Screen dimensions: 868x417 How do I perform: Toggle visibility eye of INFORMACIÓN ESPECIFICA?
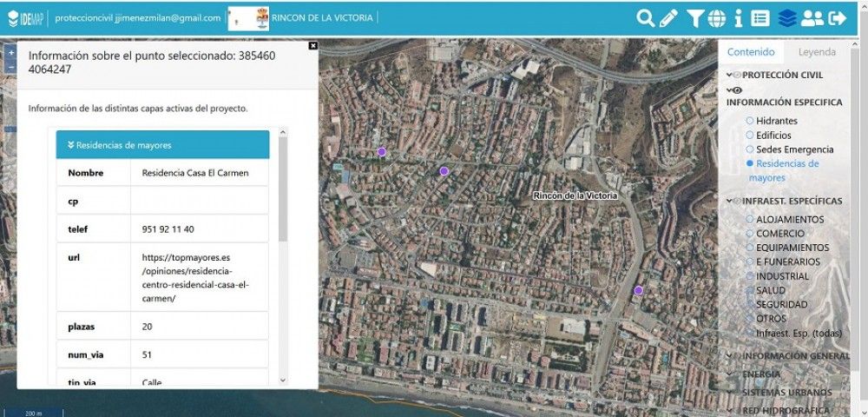(737, 89)
